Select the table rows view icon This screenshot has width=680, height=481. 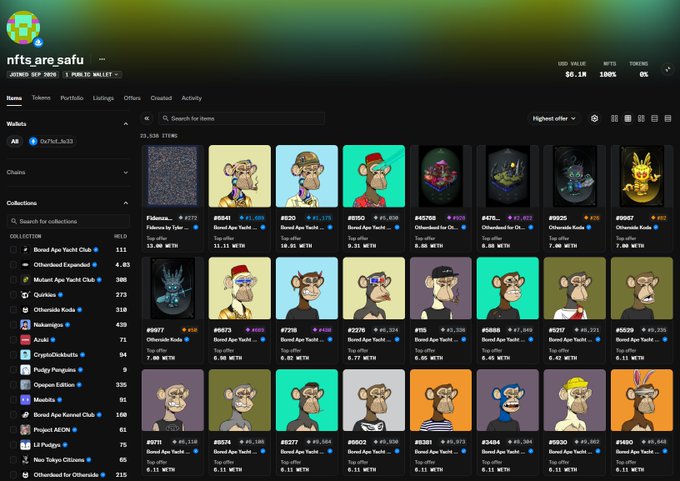[x=668, y=118]
